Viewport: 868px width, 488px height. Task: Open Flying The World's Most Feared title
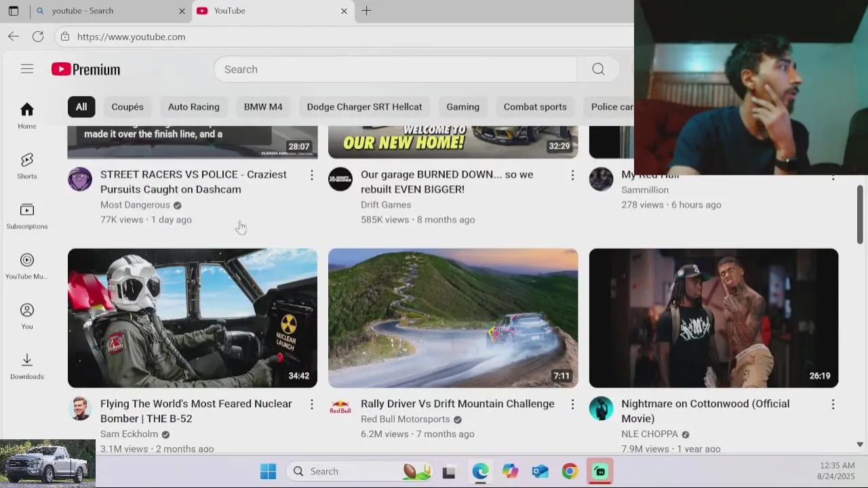[x=196, y=411]
